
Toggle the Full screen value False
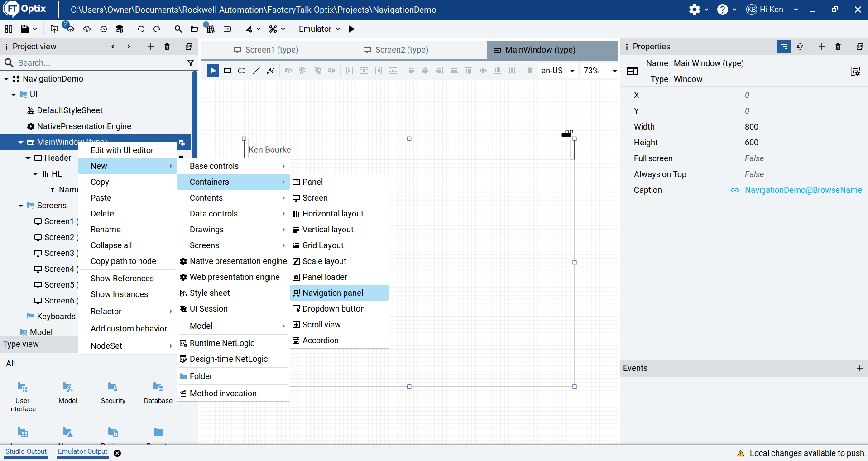(754, 158)
